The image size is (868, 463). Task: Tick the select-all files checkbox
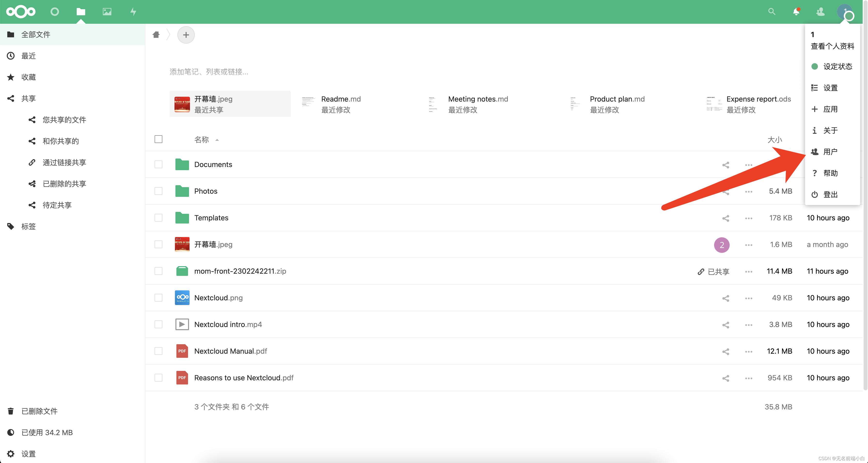158,139
